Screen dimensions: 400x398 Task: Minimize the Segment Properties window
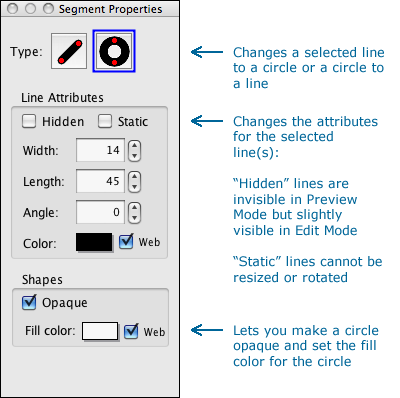coord(30,9)
